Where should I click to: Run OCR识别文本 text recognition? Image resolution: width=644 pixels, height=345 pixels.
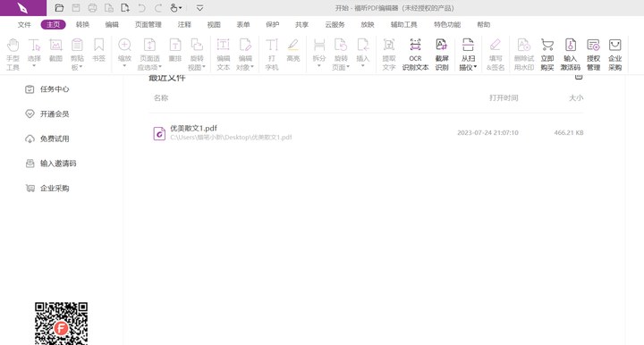(x=415, y=55)
